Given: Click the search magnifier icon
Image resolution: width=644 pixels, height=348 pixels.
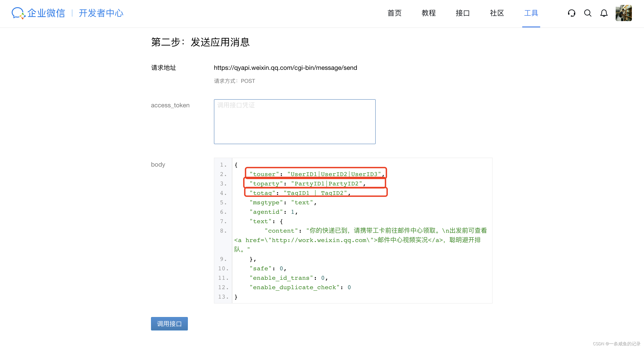Looking at the screenshot, I should (x=588, y=13).
